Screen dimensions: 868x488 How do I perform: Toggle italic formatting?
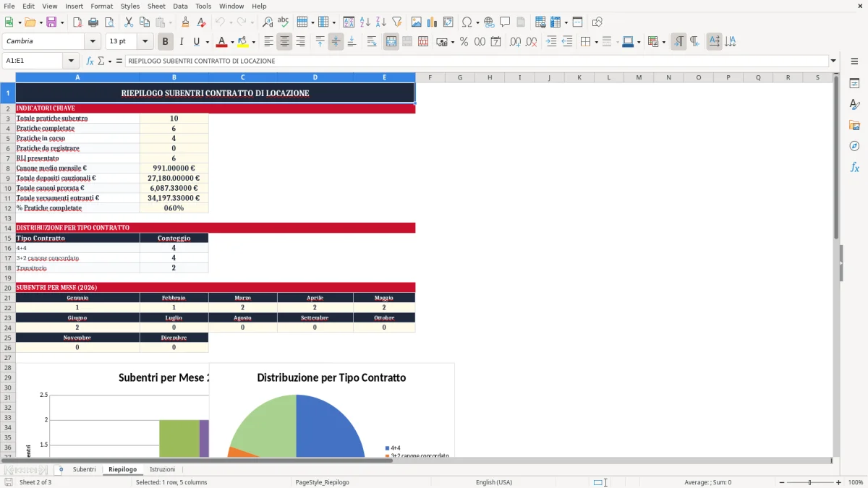coord(181,42)
